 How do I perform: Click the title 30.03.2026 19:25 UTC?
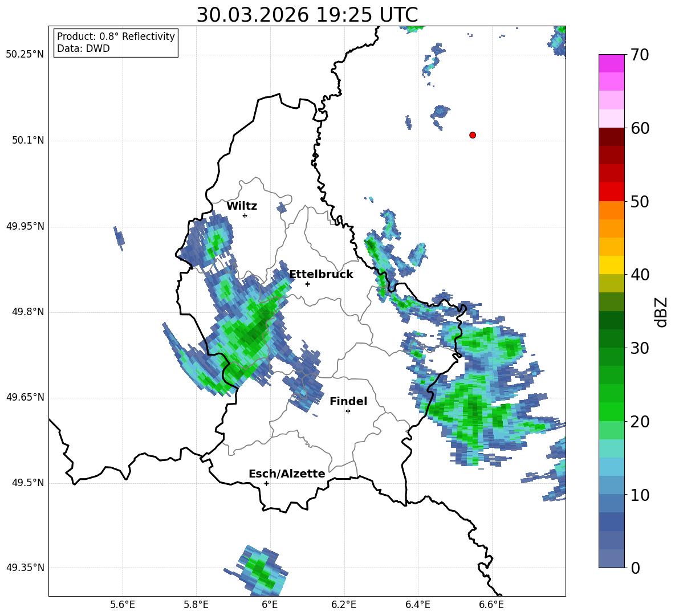[307, 15]
